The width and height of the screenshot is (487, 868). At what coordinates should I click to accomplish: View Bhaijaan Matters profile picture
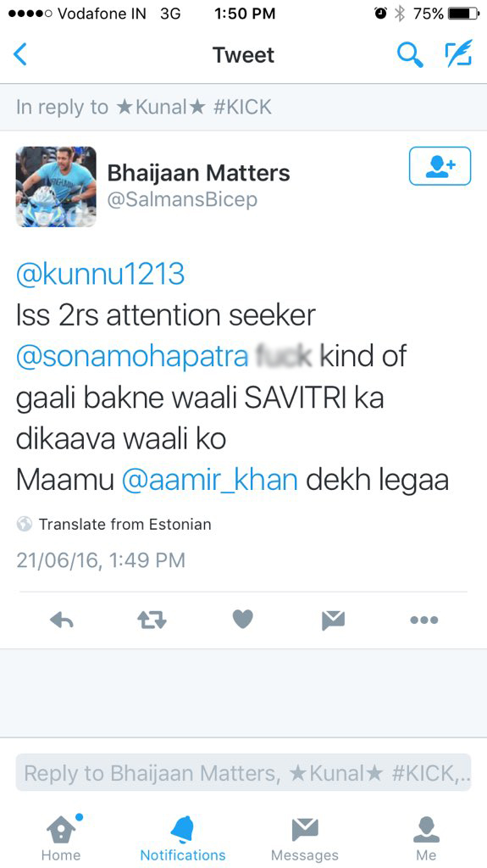click(x=56, y=186)
